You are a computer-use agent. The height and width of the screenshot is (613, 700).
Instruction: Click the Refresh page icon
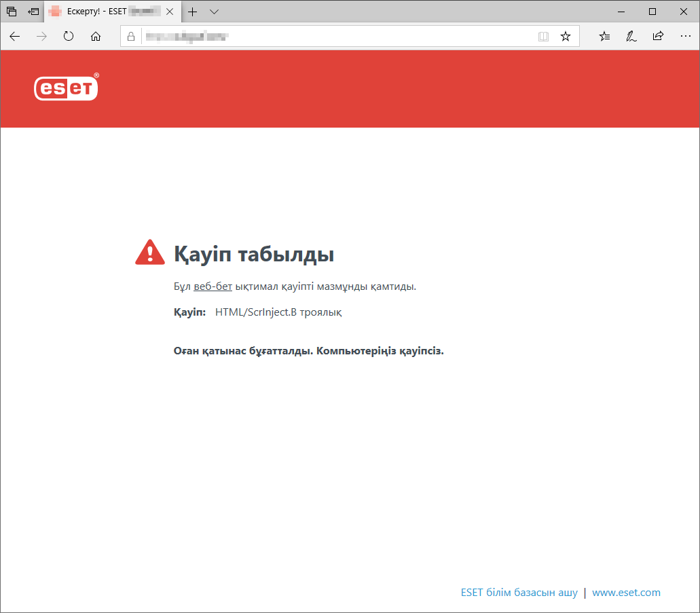(x=69, y=36)
